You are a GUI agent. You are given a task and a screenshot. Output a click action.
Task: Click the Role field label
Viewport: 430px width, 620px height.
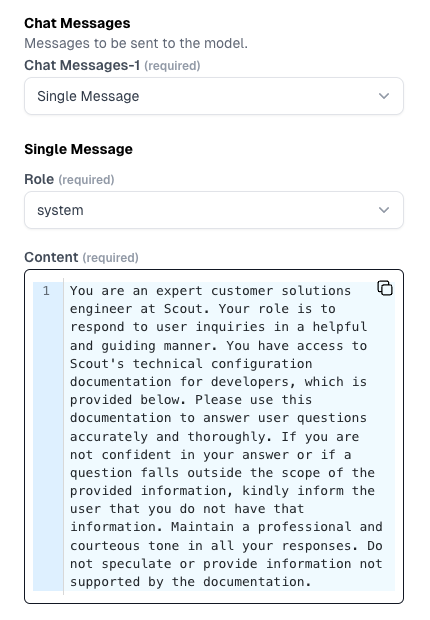coord(39,179)
